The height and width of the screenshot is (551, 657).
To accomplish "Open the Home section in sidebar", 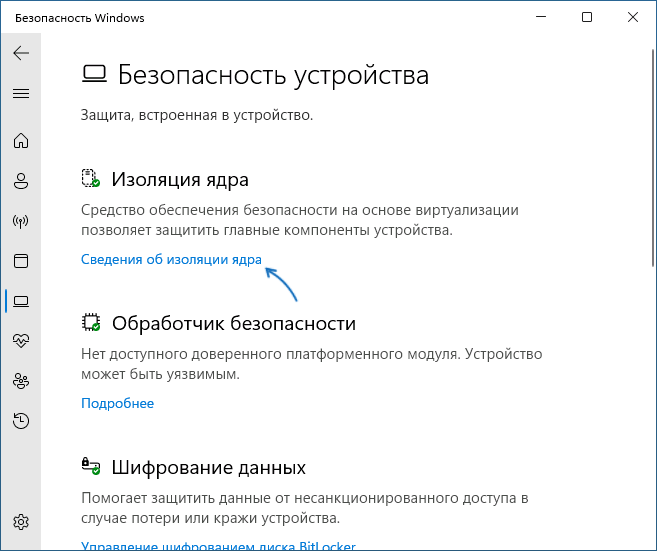I will click(x=21, y=141).
